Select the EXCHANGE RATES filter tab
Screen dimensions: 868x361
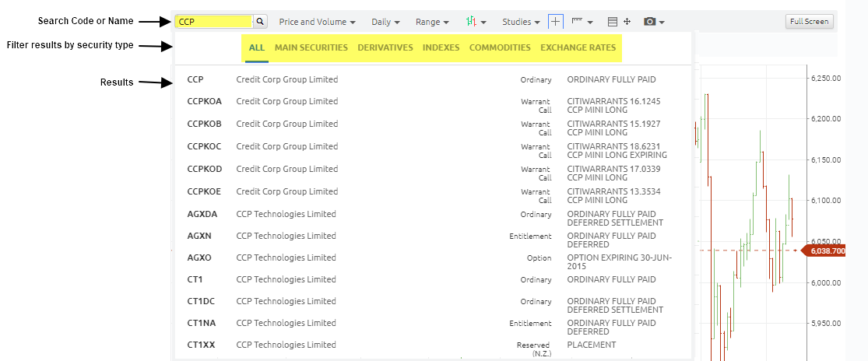(x=578, y=48)
